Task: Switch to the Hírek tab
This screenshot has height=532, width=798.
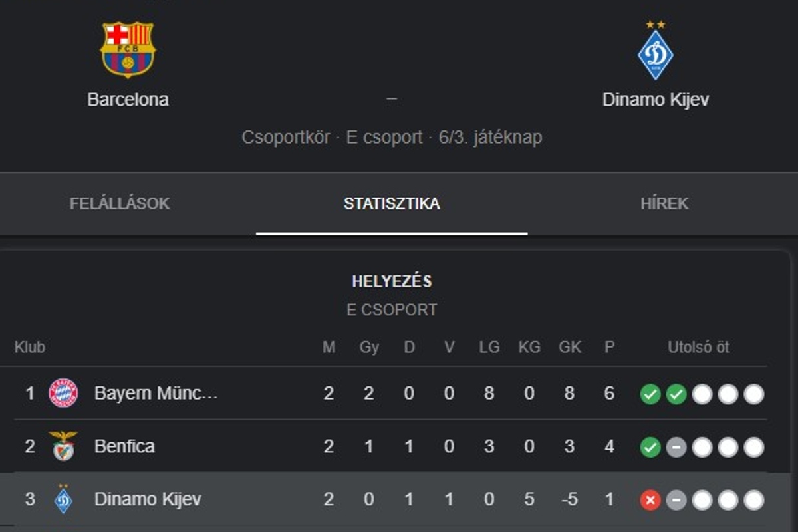Action: coord(664,203)
